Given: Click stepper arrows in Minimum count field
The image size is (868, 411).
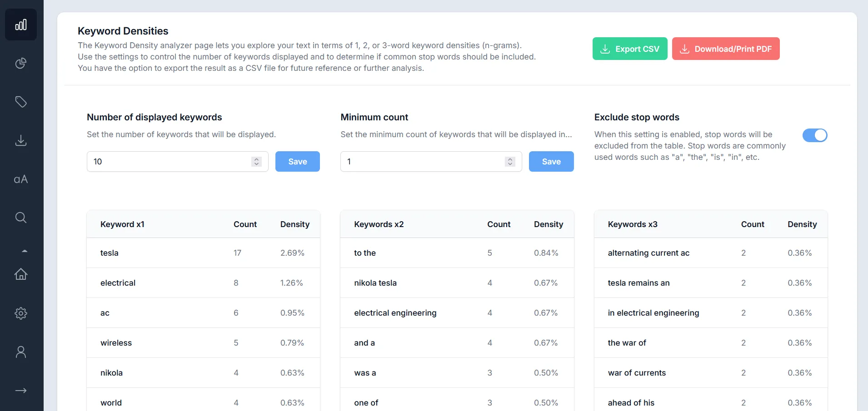Looking at the screenshot, I should (510, 162).
